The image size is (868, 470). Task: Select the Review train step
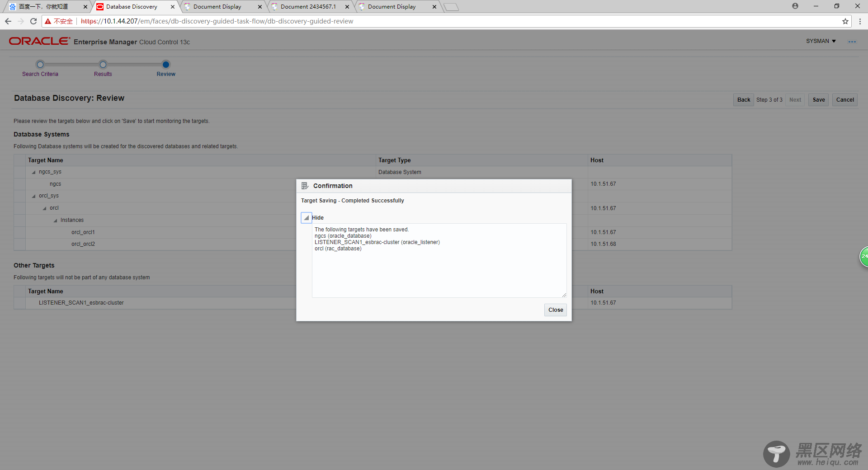[x=166, y=69]
